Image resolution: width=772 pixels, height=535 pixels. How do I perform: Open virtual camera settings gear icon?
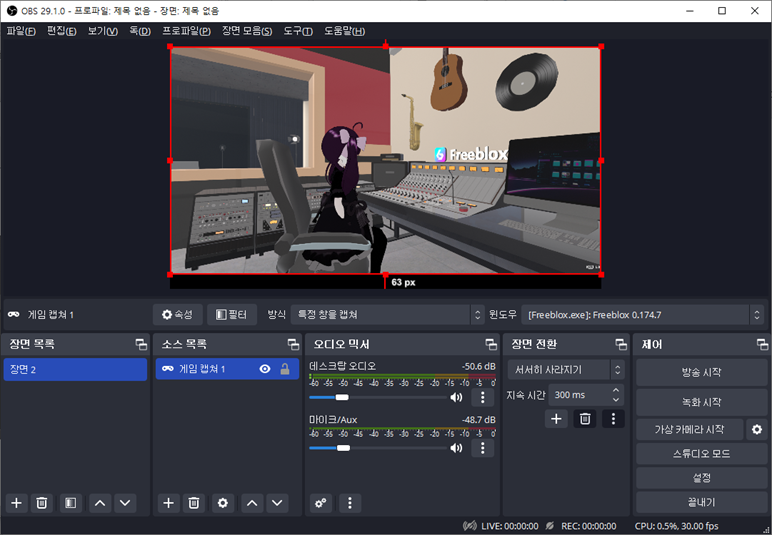pos(757,429)
